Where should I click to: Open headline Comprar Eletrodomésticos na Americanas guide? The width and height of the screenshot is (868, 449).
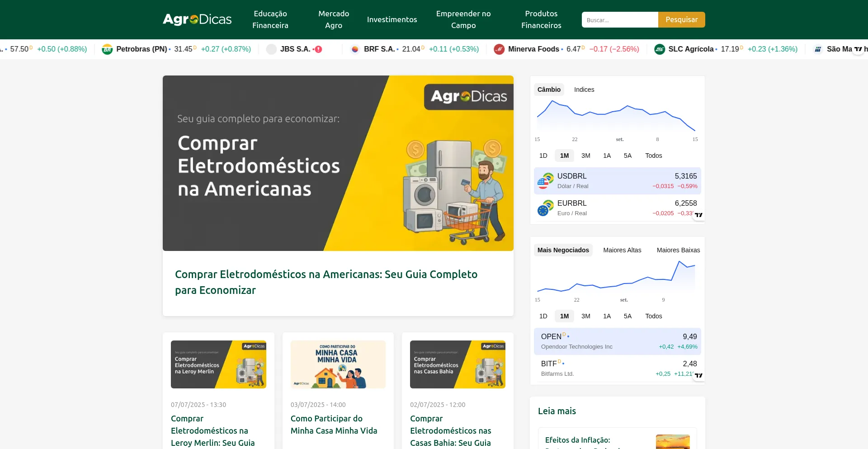(326, 282)
